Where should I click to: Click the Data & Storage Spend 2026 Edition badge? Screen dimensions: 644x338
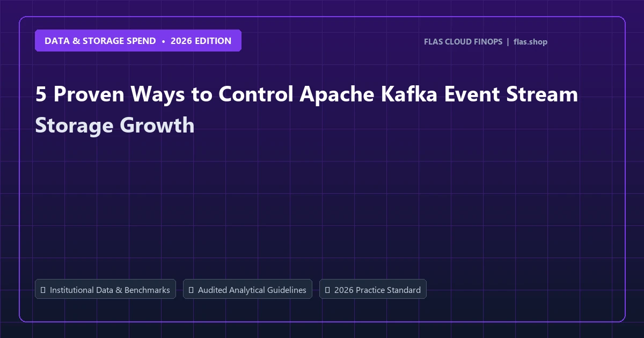tap(138, 41)
